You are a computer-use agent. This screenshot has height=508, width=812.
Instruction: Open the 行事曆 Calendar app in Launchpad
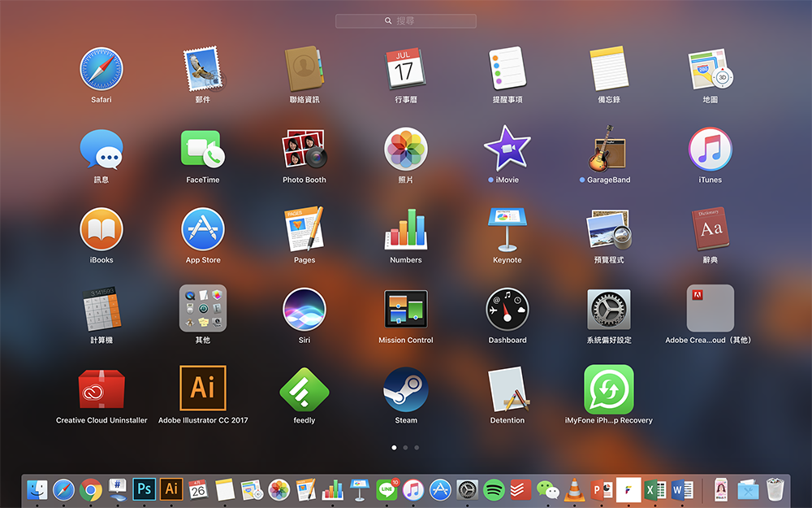pos(405,69)
